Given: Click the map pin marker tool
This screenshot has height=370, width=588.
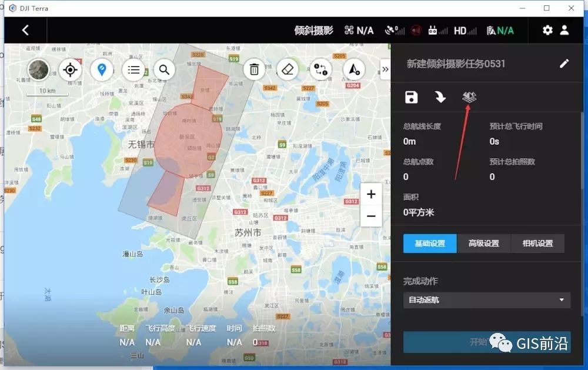Looking at the screenshot, I should 102,69.
